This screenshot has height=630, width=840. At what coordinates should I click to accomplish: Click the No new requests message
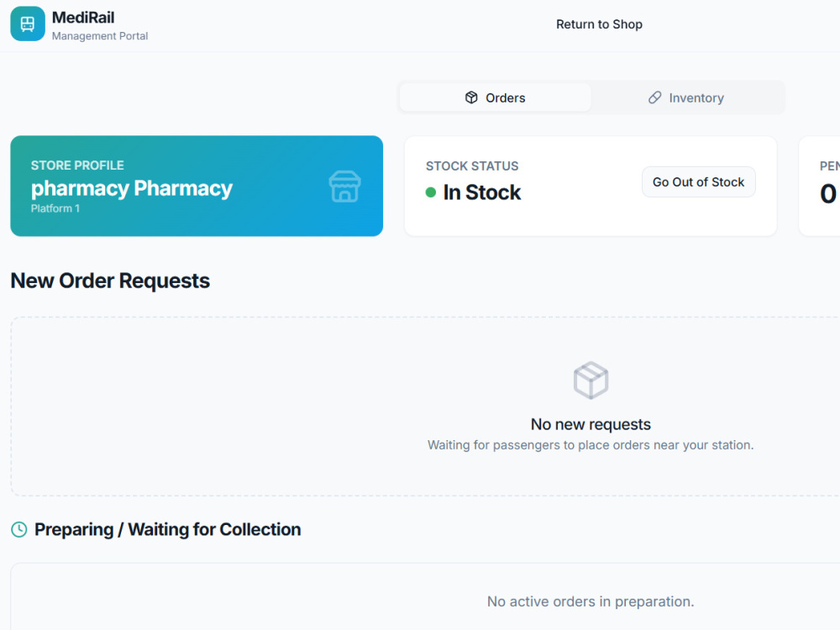pyautogui.click(x=591, y=424)
